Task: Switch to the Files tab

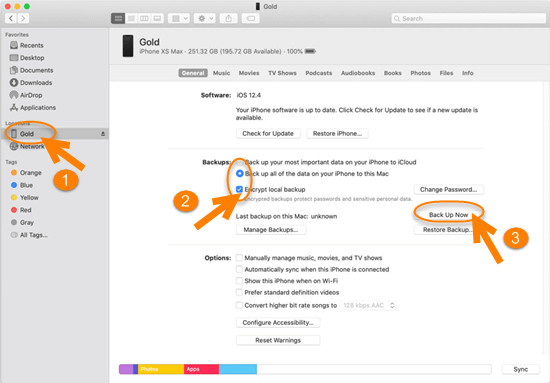Action: tap(446, 73)
